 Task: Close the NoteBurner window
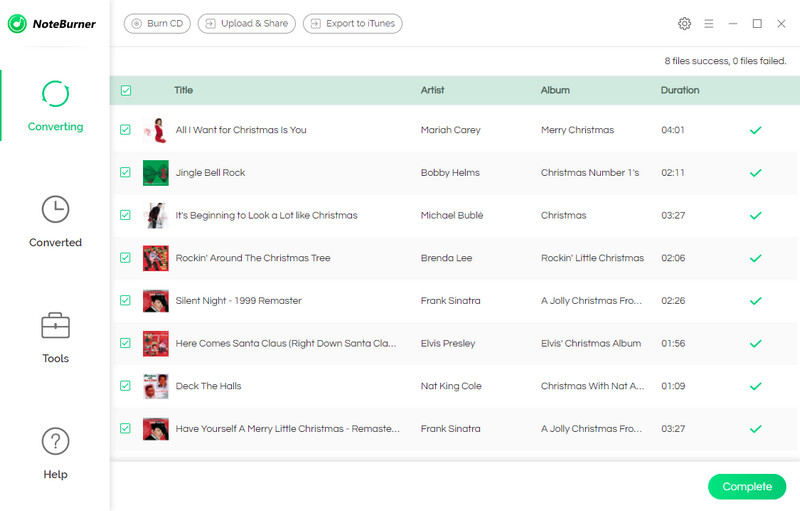(x=781, y=23)
